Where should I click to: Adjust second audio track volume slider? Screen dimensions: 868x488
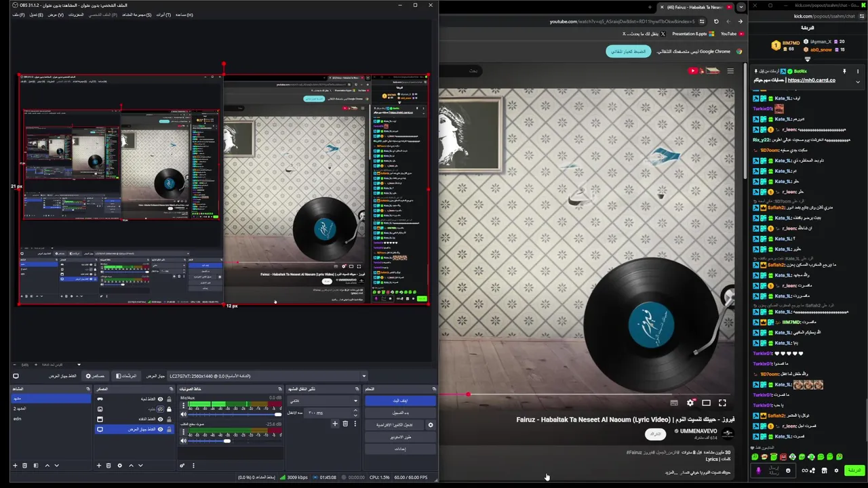(x=233, y=441)
